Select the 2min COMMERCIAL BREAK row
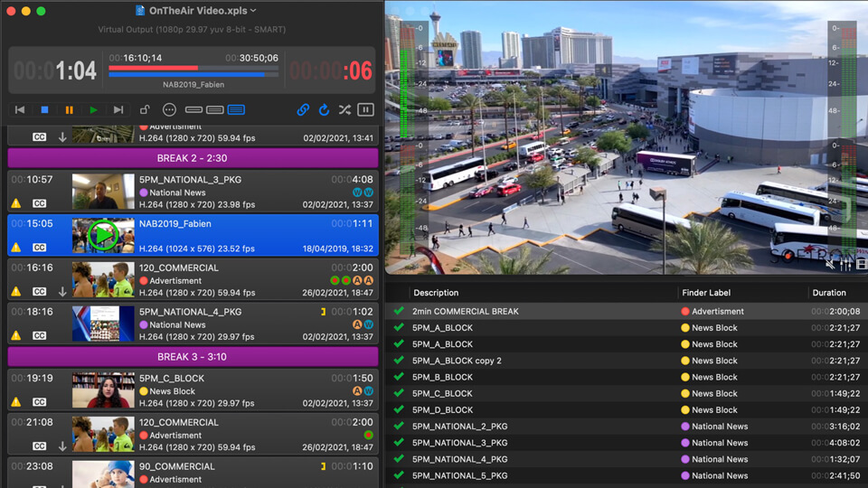The image size is (868, 488). (x=627, y=312)
